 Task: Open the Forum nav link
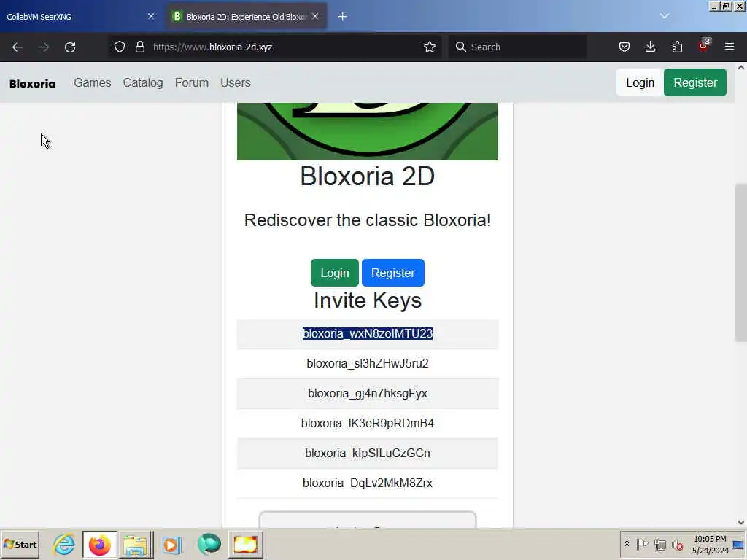pos(192,83)
